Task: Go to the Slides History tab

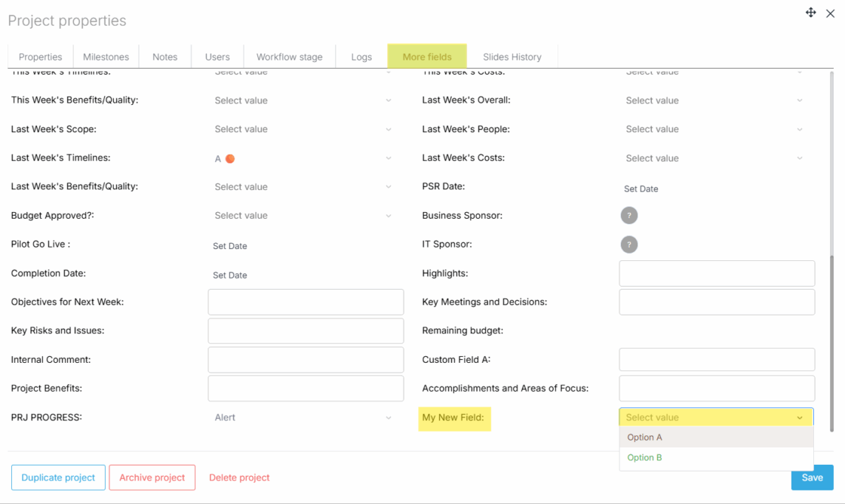Action: point(512,57)
